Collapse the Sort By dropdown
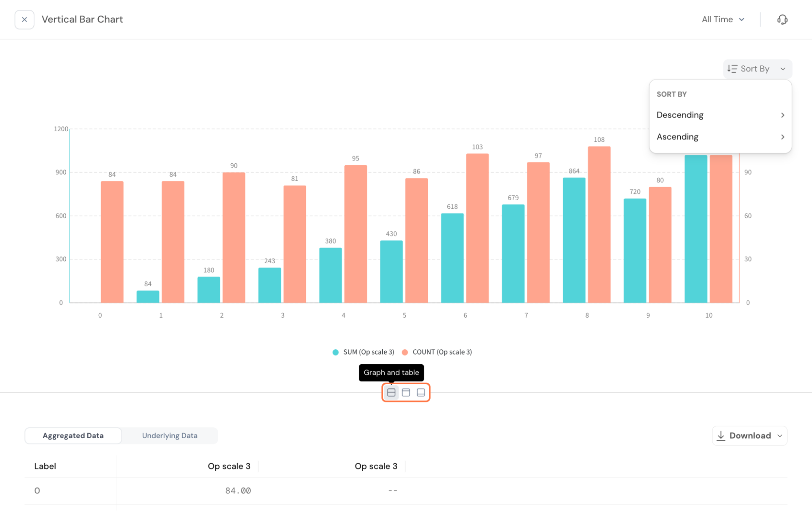Screen dimensions: 812x515 [783, 69]
